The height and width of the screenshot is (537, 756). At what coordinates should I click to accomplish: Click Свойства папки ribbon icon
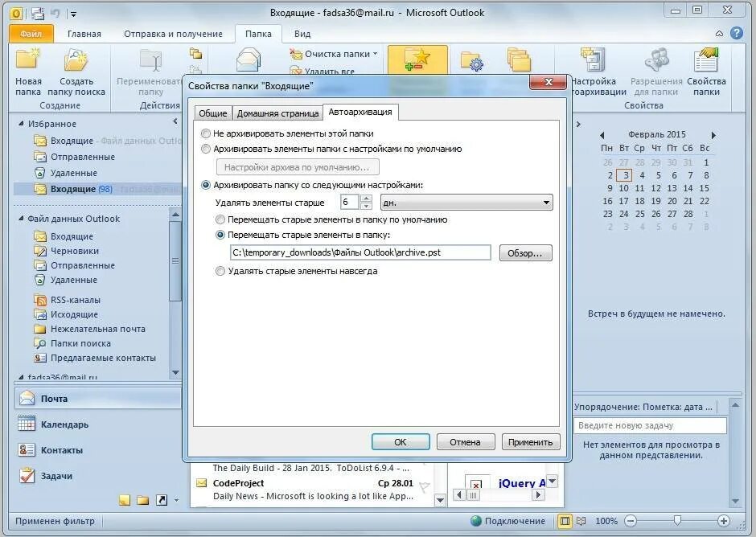click(x=706, y=60)
